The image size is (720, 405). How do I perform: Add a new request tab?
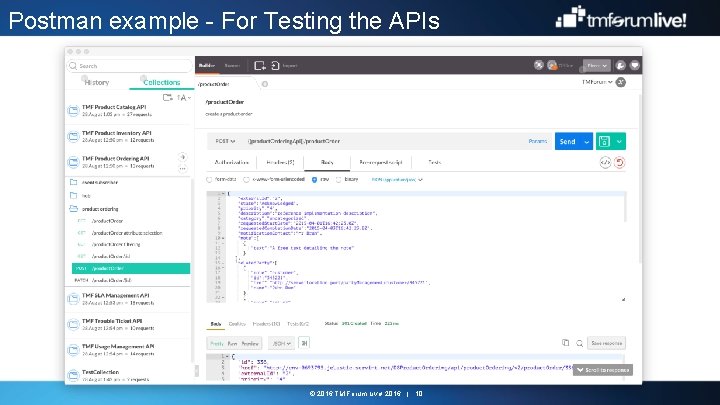pyautogui.click(x=265, y=84)
